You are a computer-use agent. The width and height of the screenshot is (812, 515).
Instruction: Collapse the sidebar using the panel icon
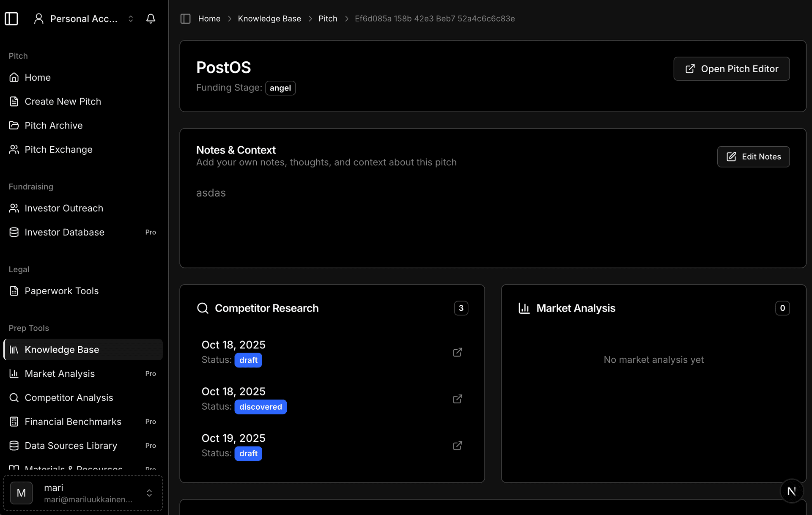coord(11,19)
